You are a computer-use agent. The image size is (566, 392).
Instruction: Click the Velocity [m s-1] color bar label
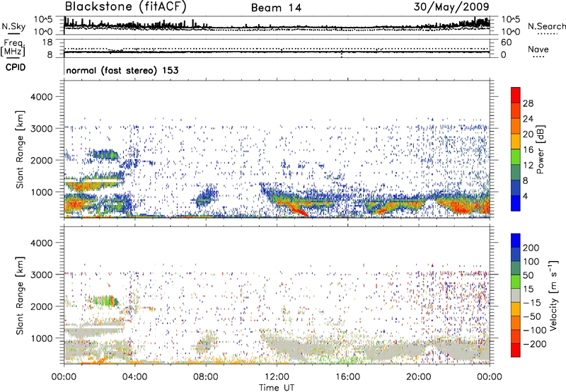tap(553, 295)
